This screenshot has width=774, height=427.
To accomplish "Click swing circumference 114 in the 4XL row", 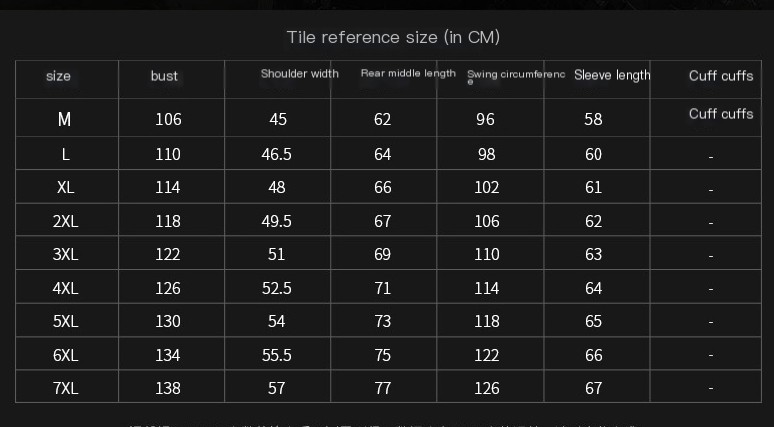I will click(x=486, y=288).
